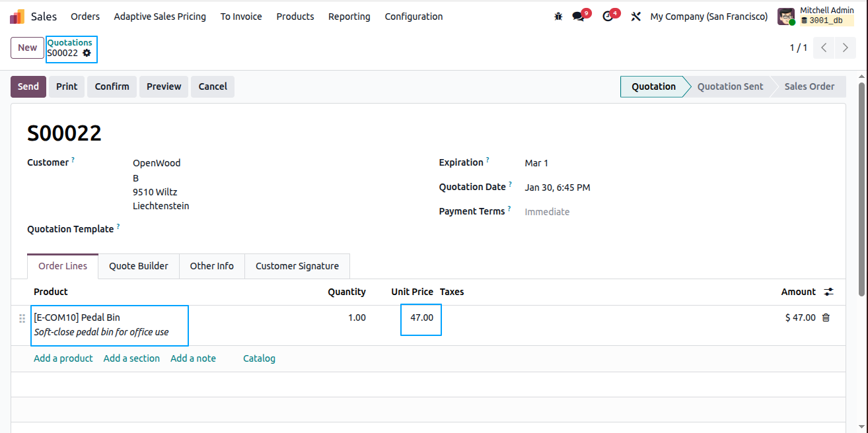Open the Sales app home icon
Viewport: 868px width, 433px height.
17,17
